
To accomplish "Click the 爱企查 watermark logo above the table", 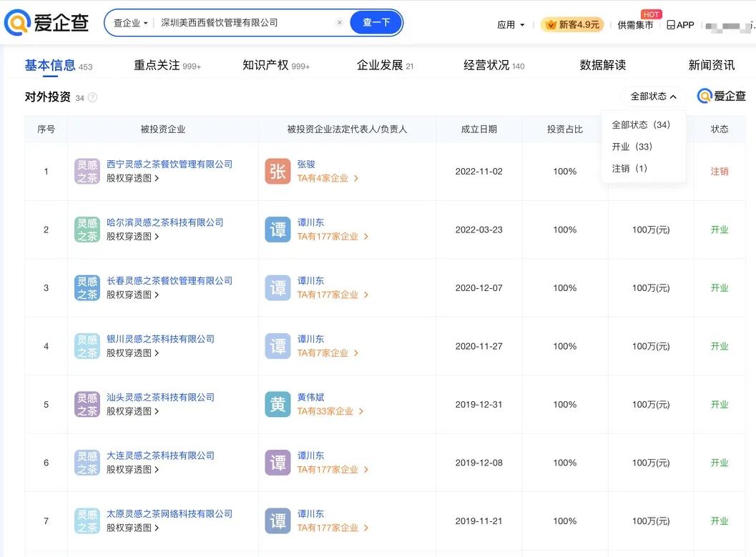I will click(x=721, y=95).
